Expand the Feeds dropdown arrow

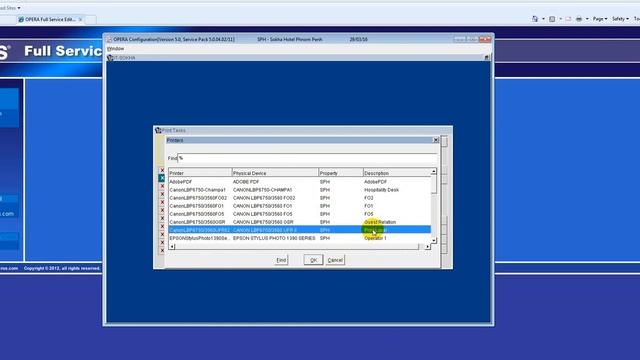(x=560, y=19)
